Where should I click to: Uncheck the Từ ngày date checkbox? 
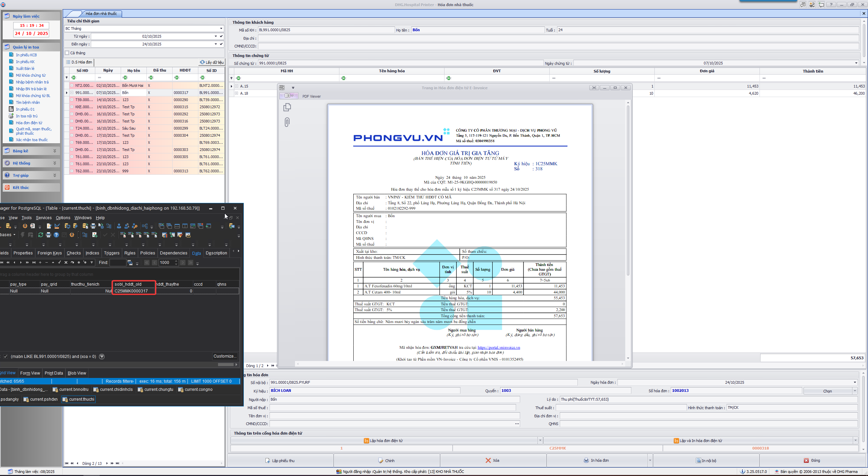(x=221, y=36)
